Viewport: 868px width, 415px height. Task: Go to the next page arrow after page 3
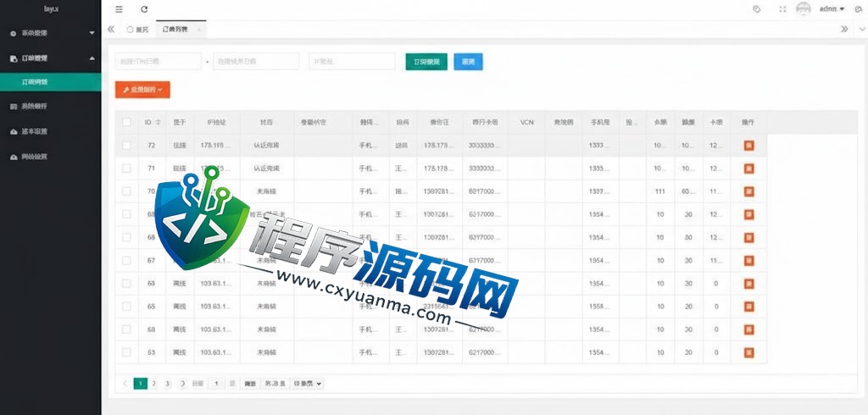pyautogui.click(x=181, y=384)
